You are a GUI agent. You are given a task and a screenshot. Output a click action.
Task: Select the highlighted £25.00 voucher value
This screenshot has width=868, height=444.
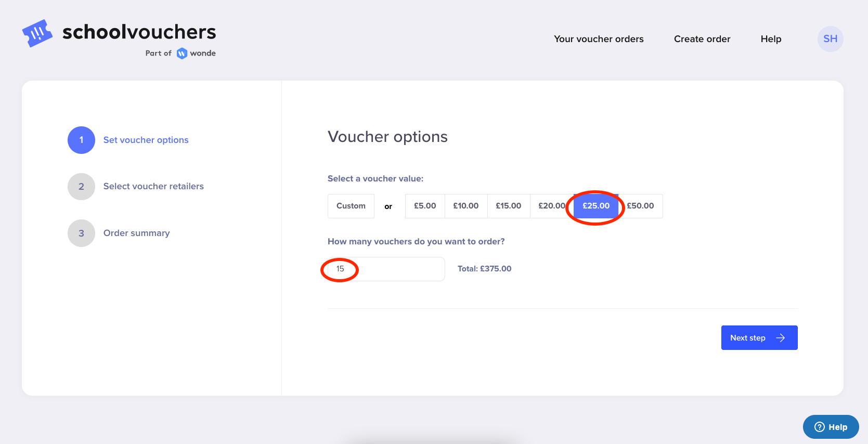[x=596, y=206]
